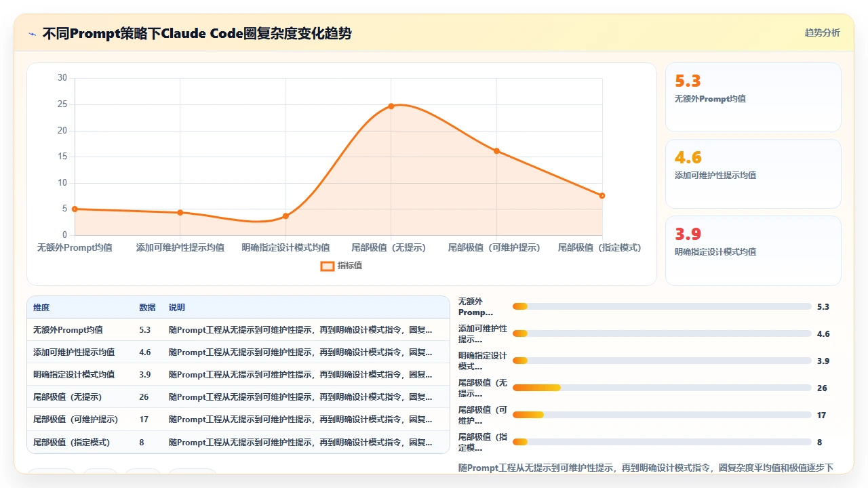Click the summary paragraph under the progress bars
868x488 pixels.
click(x=646, y=468)
